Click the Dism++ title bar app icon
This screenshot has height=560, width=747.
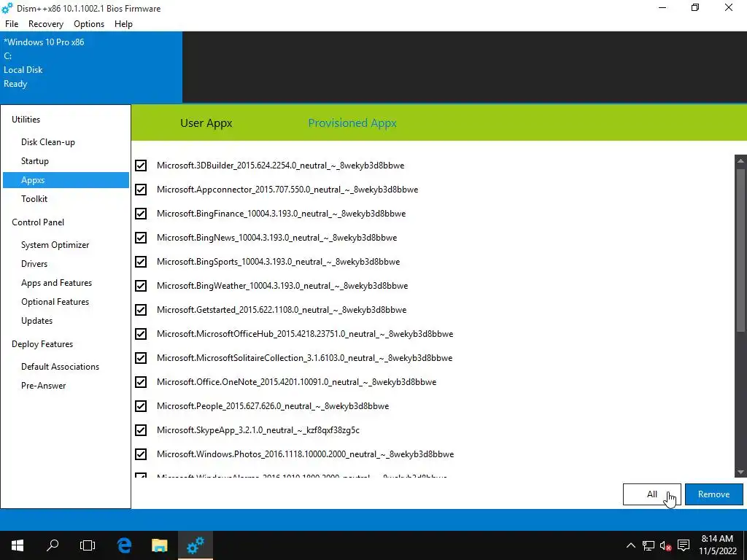pos(7,8)
